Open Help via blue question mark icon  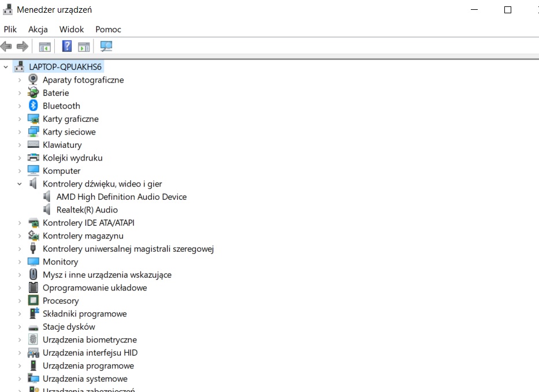[x=67, y=46]
